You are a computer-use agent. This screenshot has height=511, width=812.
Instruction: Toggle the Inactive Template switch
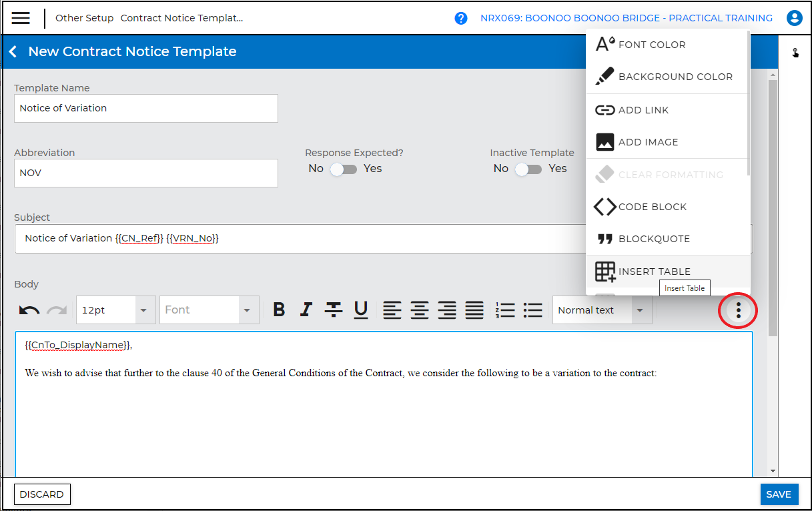528,169
